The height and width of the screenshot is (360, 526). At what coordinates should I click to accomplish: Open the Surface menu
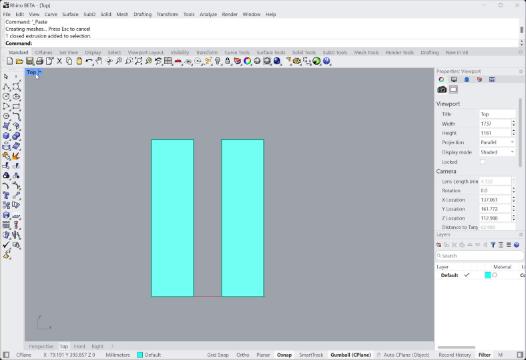point(70,14)
